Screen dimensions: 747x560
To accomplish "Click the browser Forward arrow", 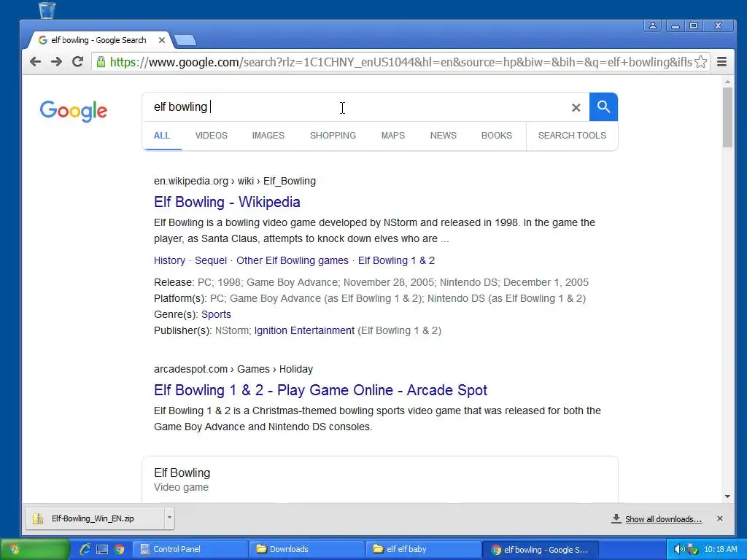I will point(56,62).
